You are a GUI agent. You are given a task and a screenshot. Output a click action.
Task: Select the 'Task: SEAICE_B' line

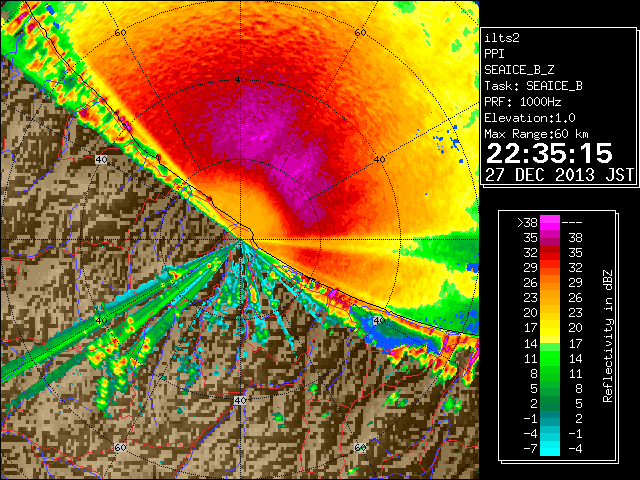[x=533, y=86]
